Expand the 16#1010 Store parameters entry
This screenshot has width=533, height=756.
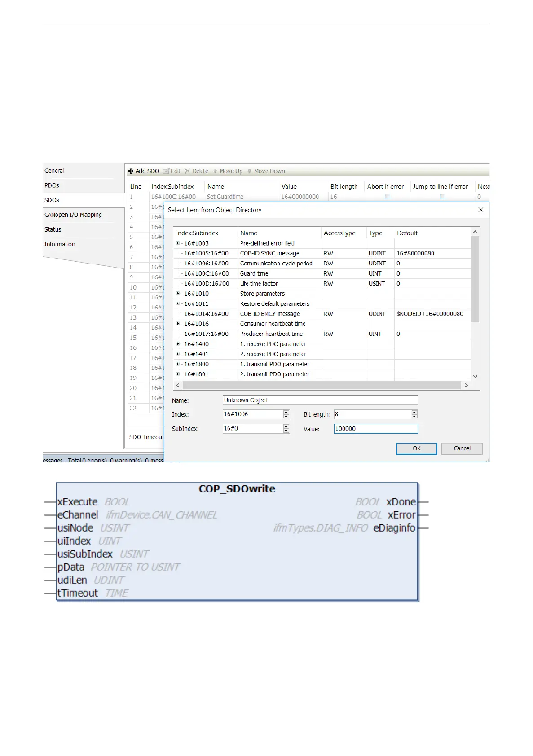point(178,294)
